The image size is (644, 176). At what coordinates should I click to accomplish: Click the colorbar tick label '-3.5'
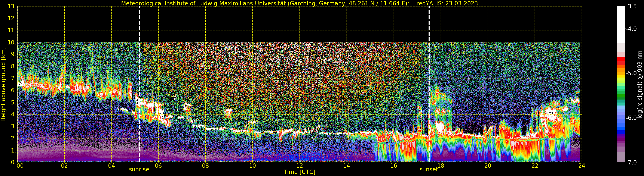click(x=631, y=6)
